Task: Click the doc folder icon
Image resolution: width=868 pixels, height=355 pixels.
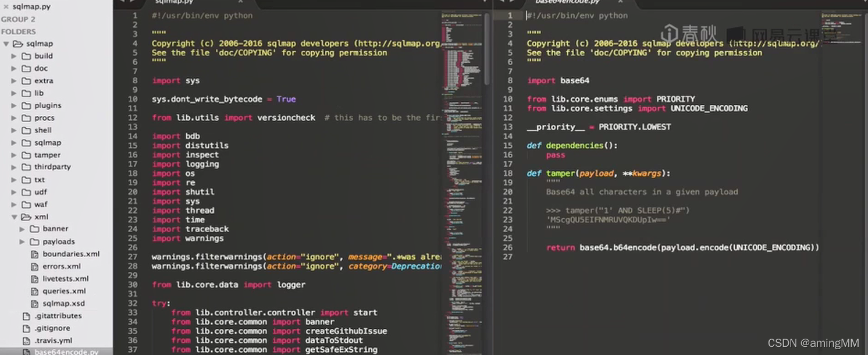Action: [x=26, y=69]
